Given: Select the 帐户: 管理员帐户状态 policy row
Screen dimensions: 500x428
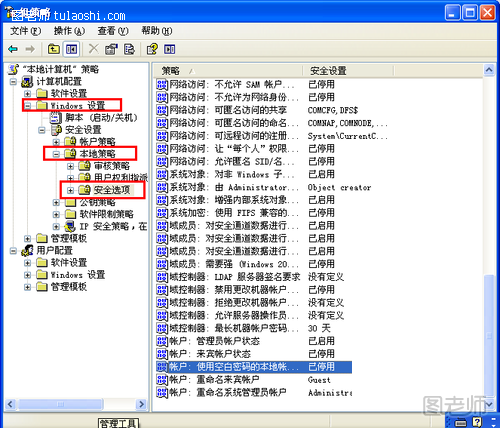Looking at the screenshot, I should 254,341.
